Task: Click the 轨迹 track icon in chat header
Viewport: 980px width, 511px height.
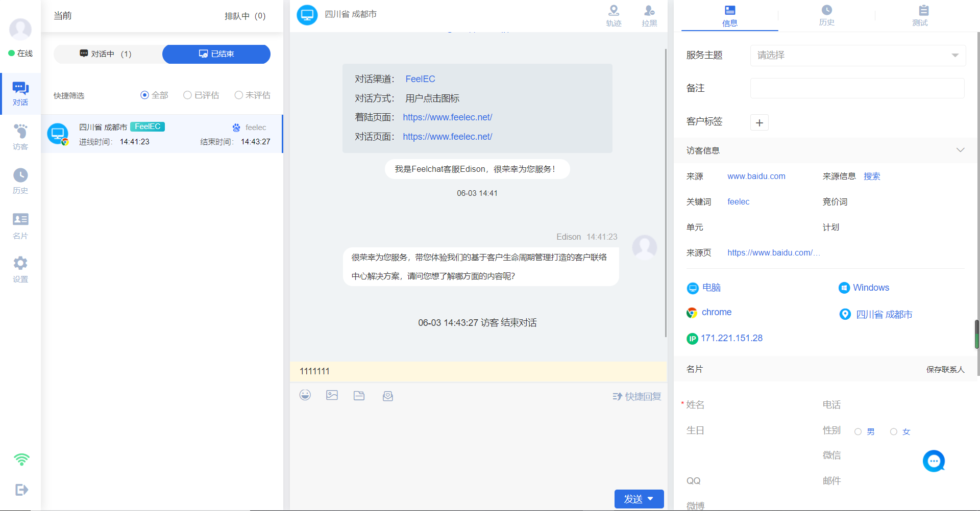Action: (x=614, y=15)
